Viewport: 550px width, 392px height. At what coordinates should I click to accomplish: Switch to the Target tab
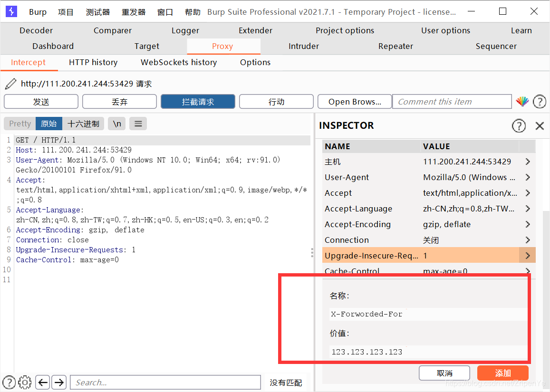click(146, 46)
